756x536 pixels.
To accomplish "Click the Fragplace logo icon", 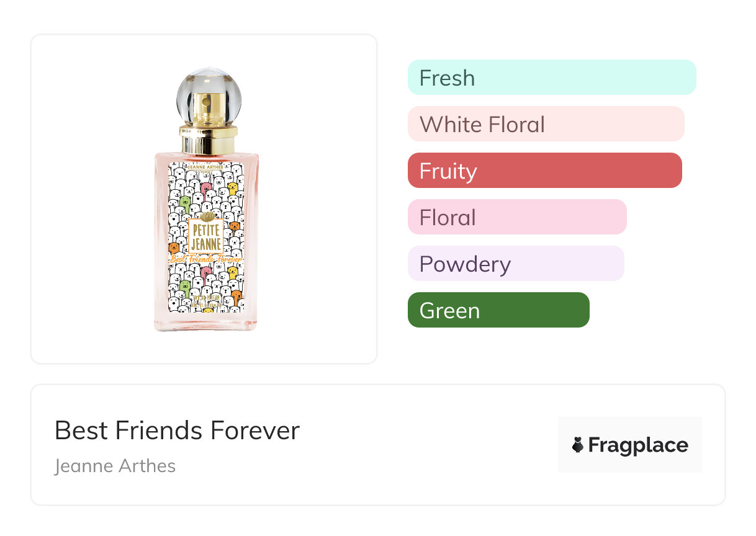I will point(578,445).
